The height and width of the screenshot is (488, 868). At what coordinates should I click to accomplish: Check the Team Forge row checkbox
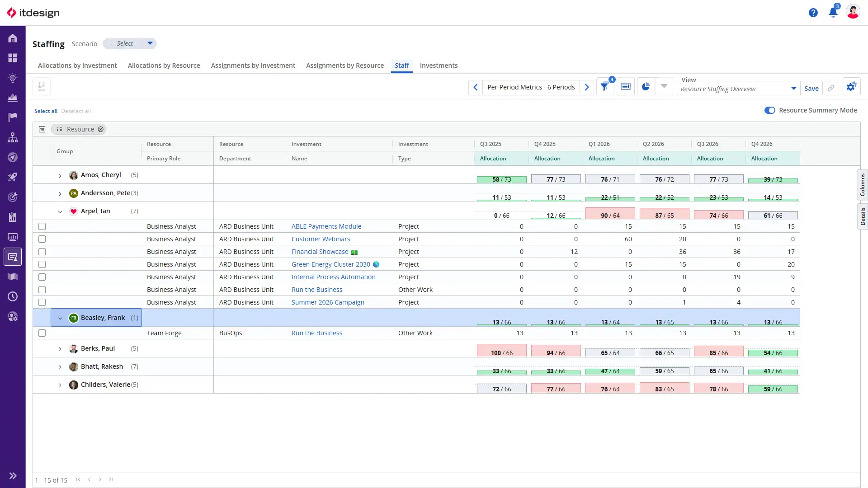42,333
